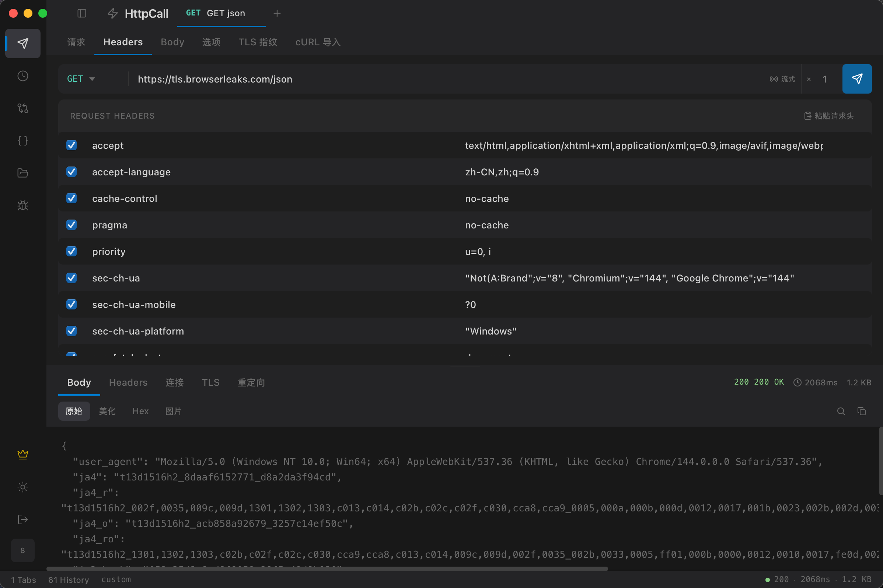Open the request history panel

click(22, 76)
